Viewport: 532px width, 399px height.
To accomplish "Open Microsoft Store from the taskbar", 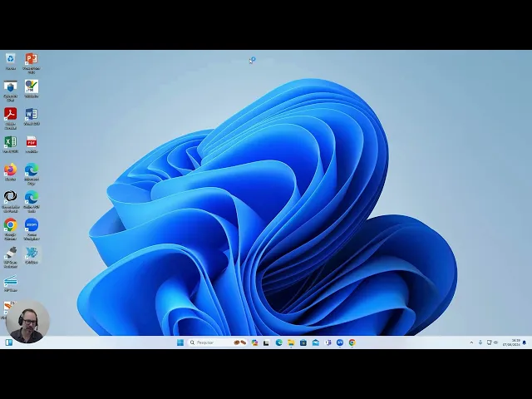I will pos(303,342).
